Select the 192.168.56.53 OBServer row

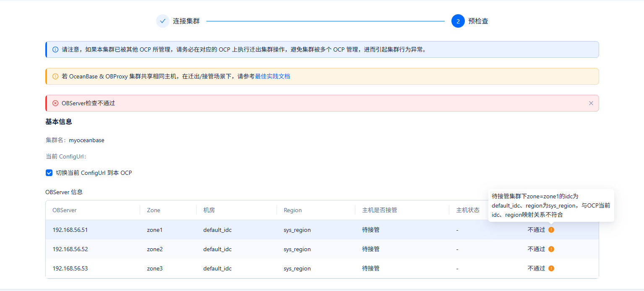click(x=70, y=268)
